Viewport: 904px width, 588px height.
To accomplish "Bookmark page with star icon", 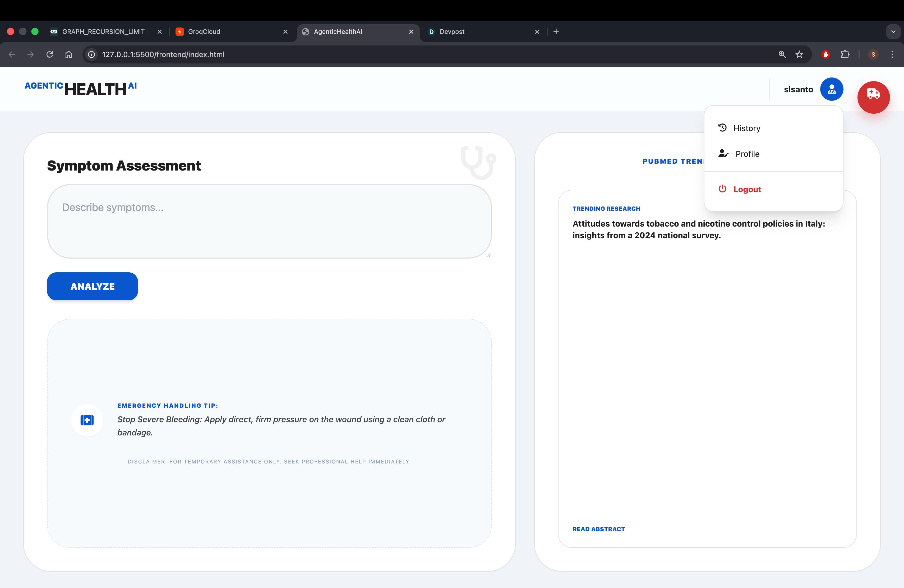I will (x=799, y=54).
